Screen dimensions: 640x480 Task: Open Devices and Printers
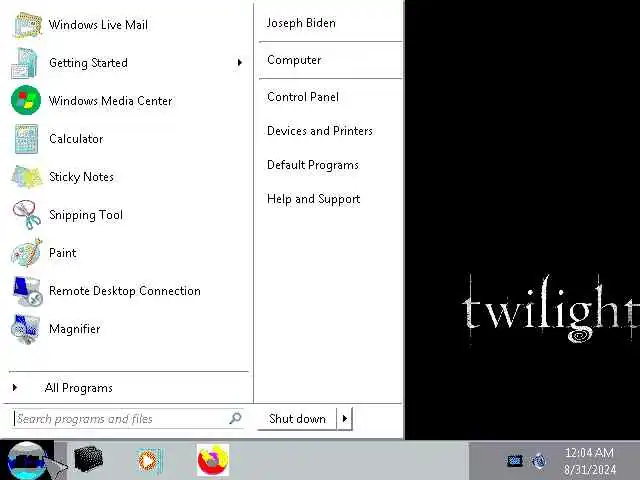coord(320,131)
